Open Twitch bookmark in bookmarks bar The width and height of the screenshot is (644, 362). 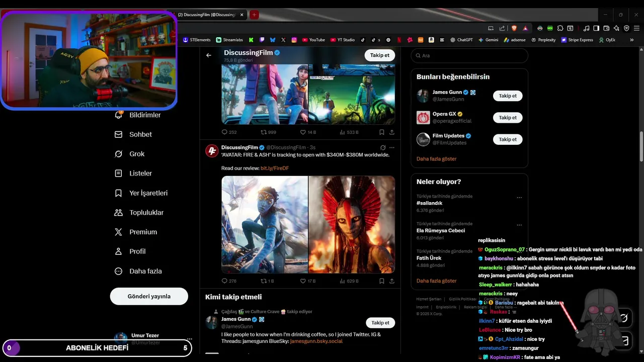coord(262,40)
